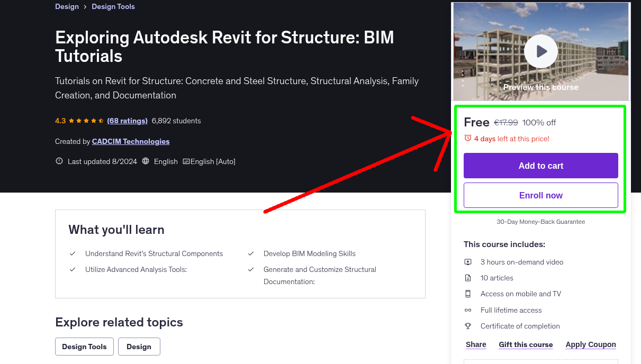Open the Design Tools breadcrumb
The width and height of the screenshot is (641, 364).
coord(113,6)
